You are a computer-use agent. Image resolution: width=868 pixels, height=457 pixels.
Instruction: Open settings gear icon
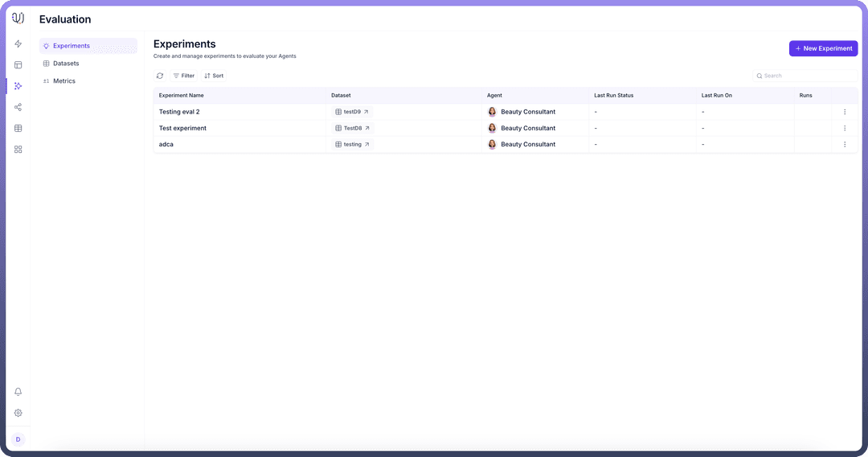(18, 413)
